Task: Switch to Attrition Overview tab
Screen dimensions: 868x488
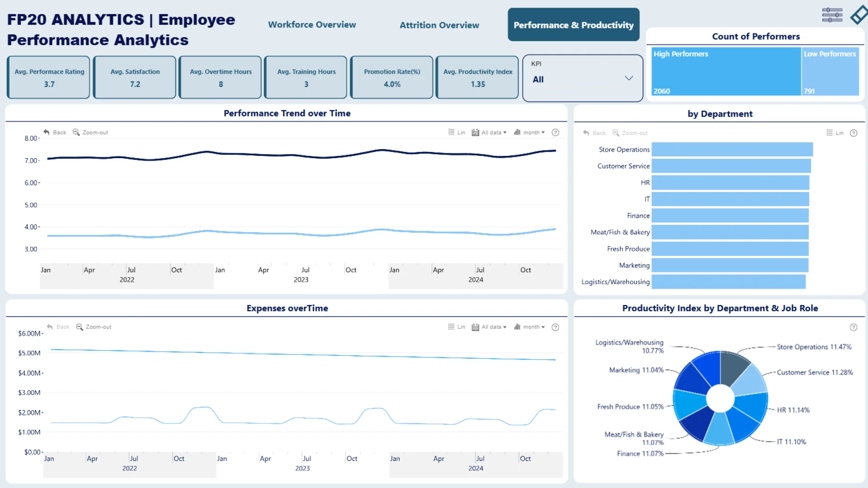Action: (439, 25)
